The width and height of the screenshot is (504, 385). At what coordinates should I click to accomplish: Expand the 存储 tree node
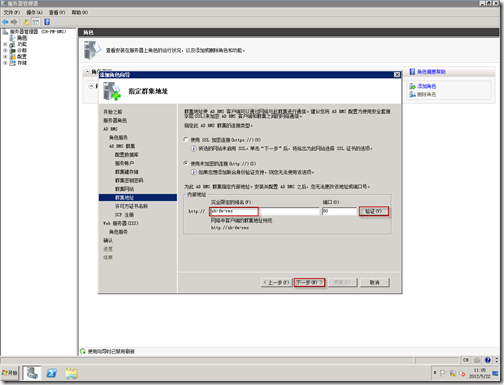point(5,63)
